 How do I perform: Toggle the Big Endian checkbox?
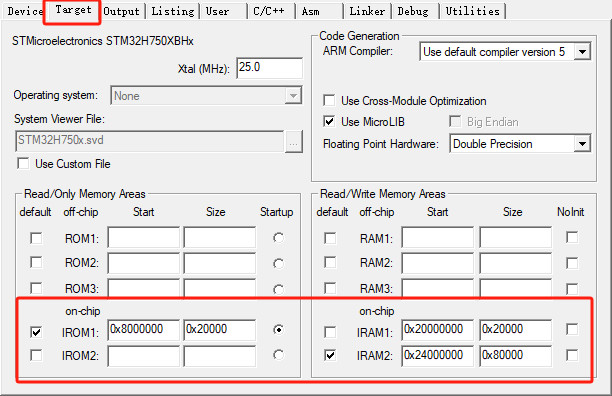click(x=455, y=121)
